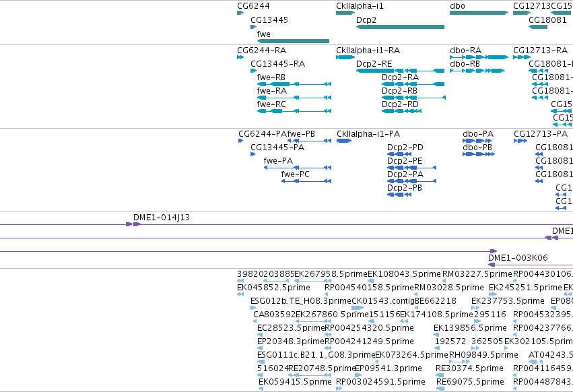Select the Dcp2-RA transcript label
Image resolution: width=573 pixels, height=392 pixels.
click(400, 77)
